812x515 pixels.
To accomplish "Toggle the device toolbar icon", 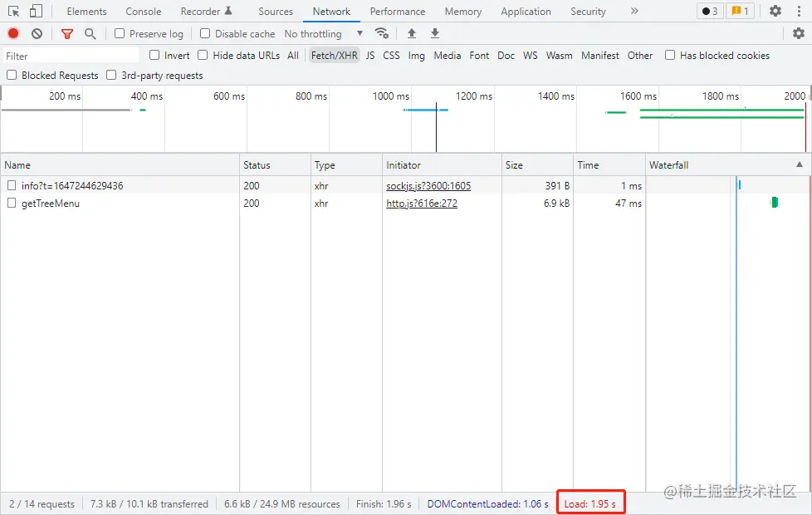I will 36,11.
